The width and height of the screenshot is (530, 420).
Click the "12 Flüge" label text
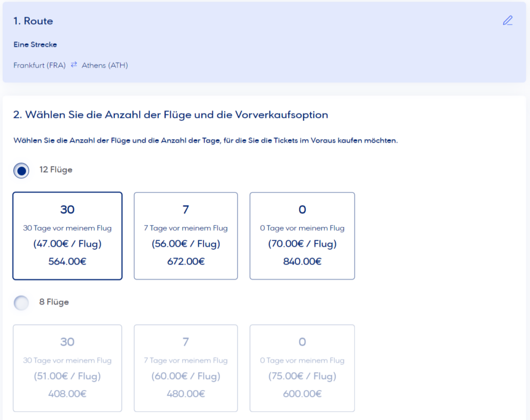(56, 170)
